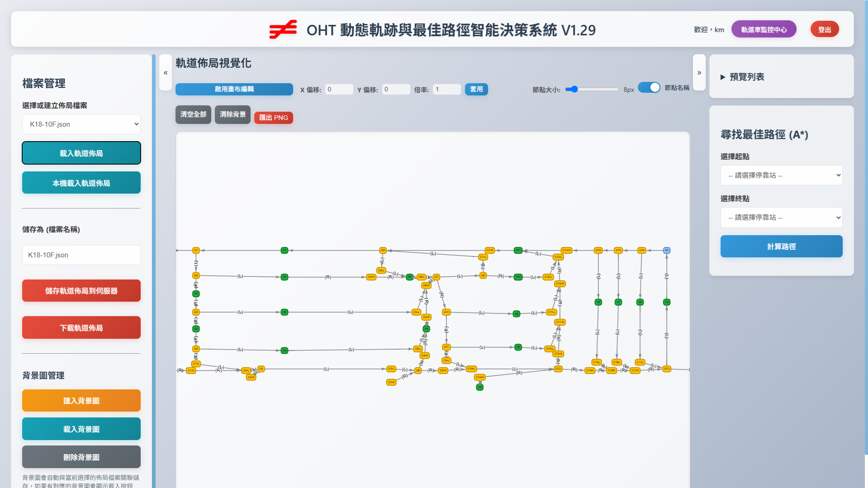868x488 pixels.
Task: Click 下載軌道佈局 download layout button
Action: [x=81, y=327]
